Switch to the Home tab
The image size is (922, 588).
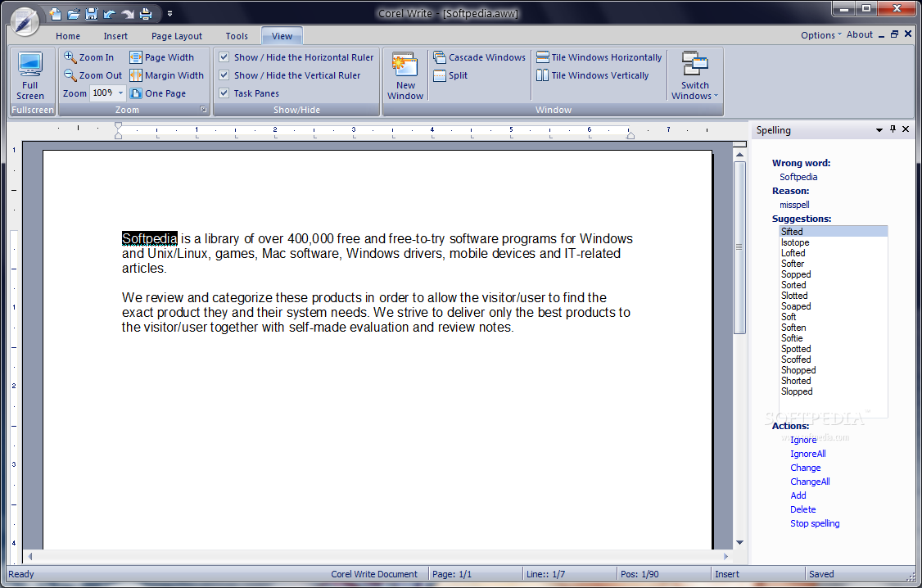[x=68, y=36]
